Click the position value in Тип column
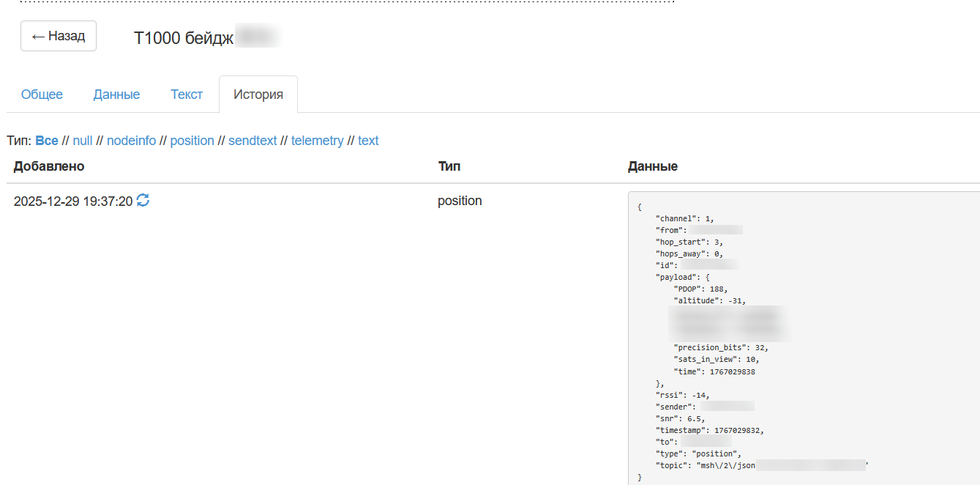Screen dimensions: 980x485 pyautogui.click(x=460, y=201)
